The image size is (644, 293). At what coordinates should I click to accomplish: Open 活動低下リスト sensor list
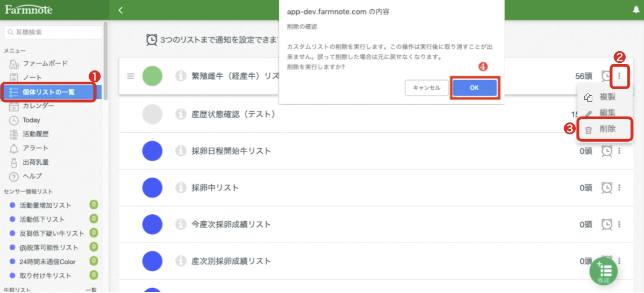(x=42, y=220)
